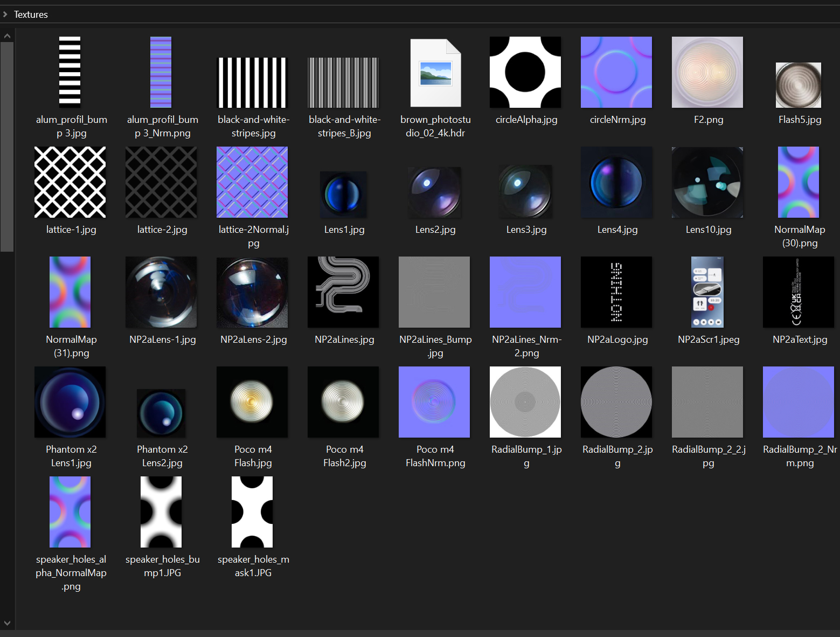
Task: Select the Poco m4 FlashNrm.png thumbnail
Action: (434, 402)
